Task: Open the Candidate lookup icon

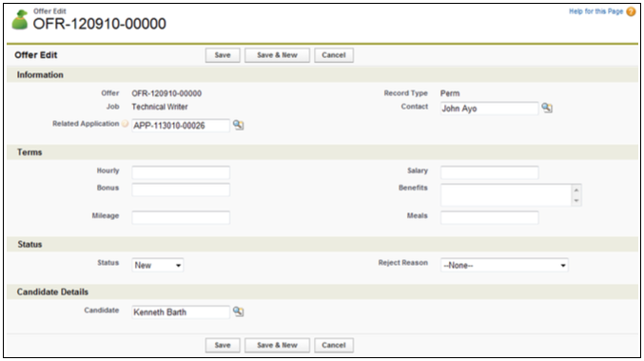Action: point(238,311)
